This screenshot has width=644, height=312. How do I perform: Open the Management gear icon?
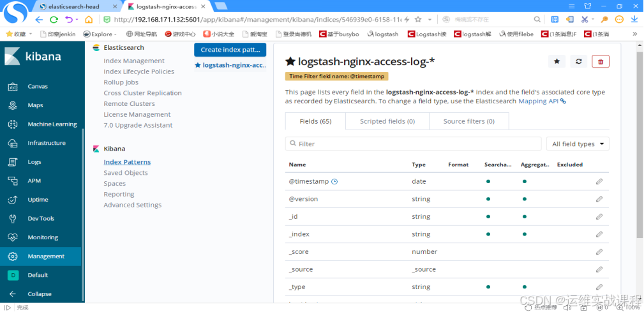pyautogui.click(x=12, y=256)
